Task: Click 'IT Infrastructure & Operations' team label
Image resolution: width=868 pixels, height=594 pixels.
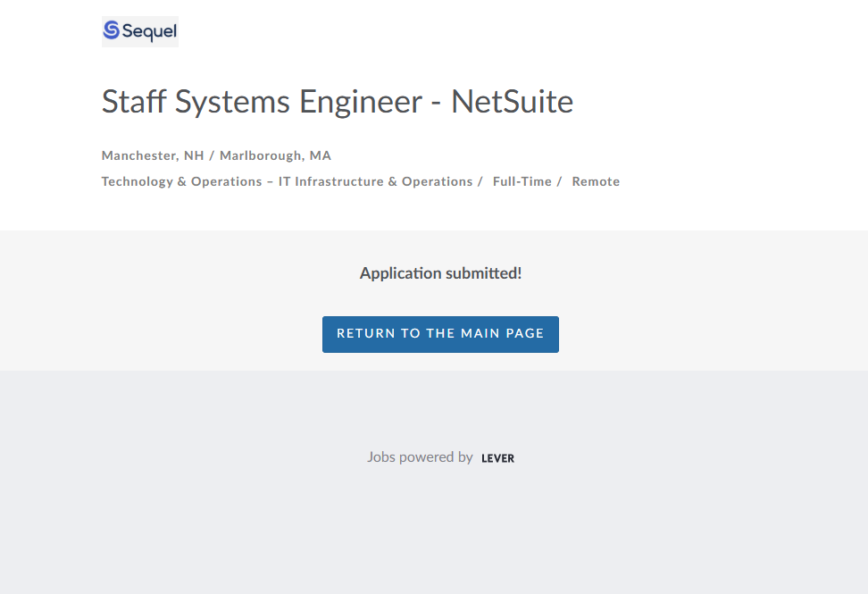Action: pyautogui.click(x=376, y=181)
